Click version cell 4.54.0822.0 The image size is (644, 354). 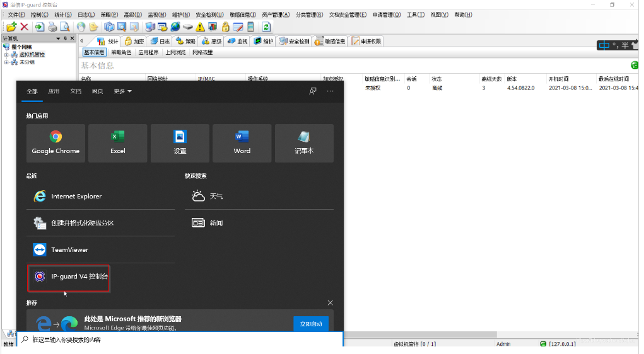point(521,88)
